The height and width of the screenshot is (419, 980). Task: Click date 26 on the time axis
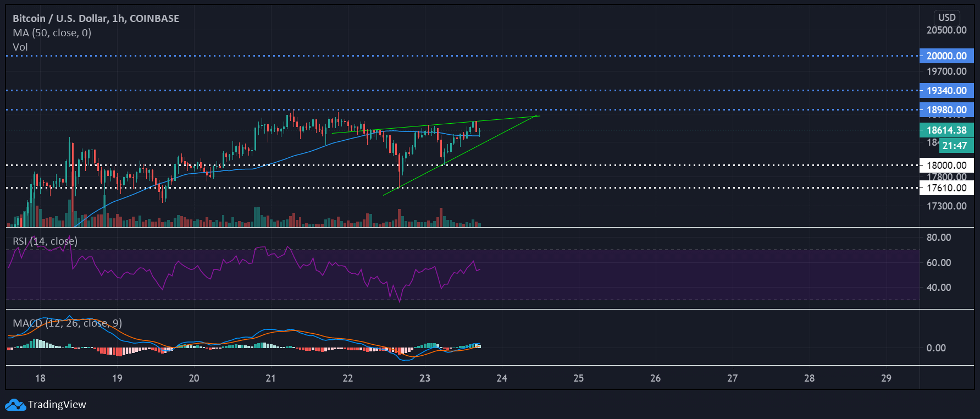coord(656,378)
